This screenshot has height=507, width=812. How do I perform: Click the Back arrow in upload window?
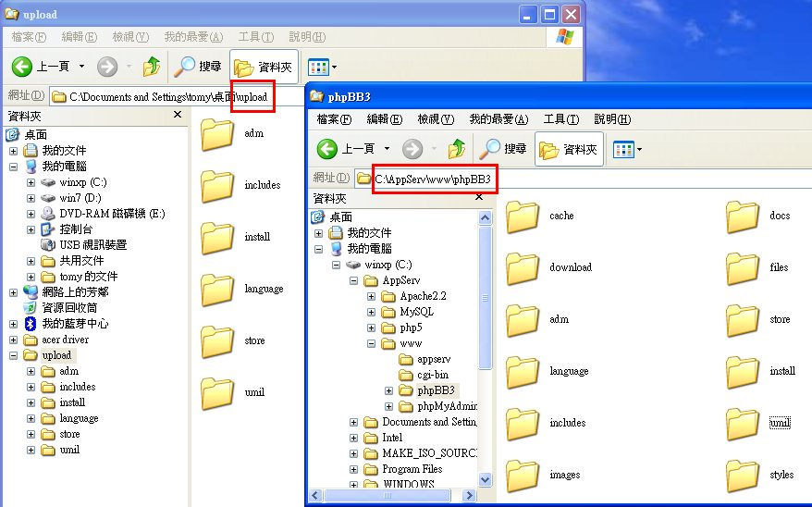pos(23,67)
